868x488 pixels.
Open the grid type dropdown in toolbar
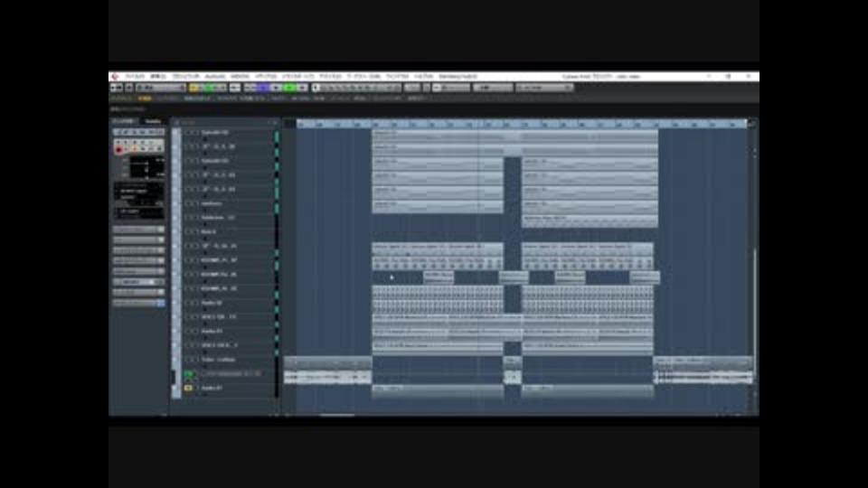click(493, 88)
